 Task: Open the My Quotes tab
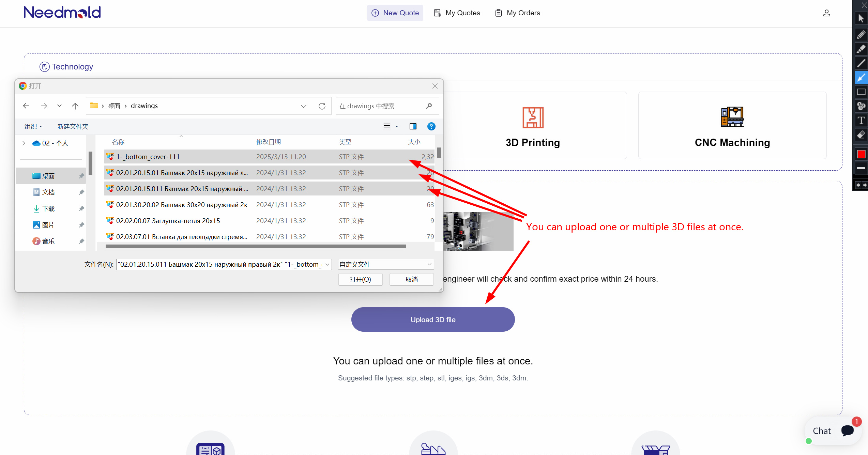click(x=457, y=13)
